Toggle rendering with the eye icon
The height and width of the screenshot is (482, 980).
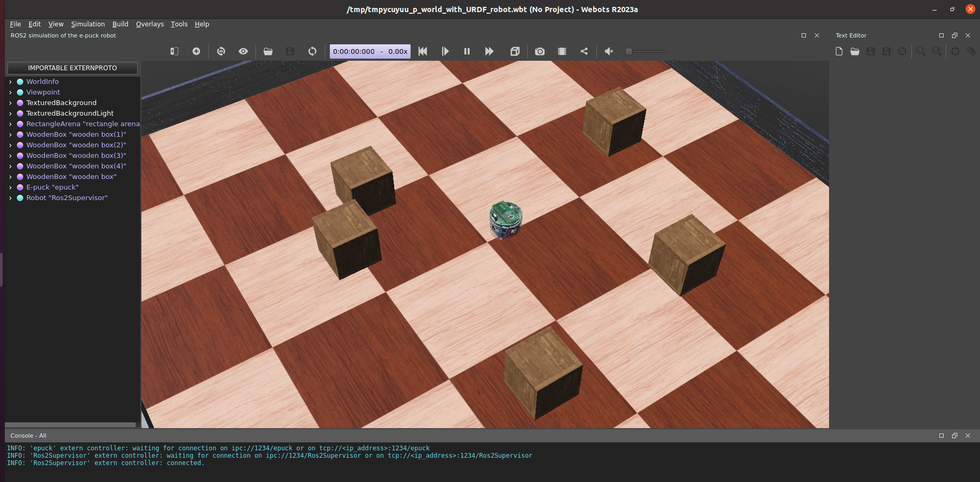243,51
